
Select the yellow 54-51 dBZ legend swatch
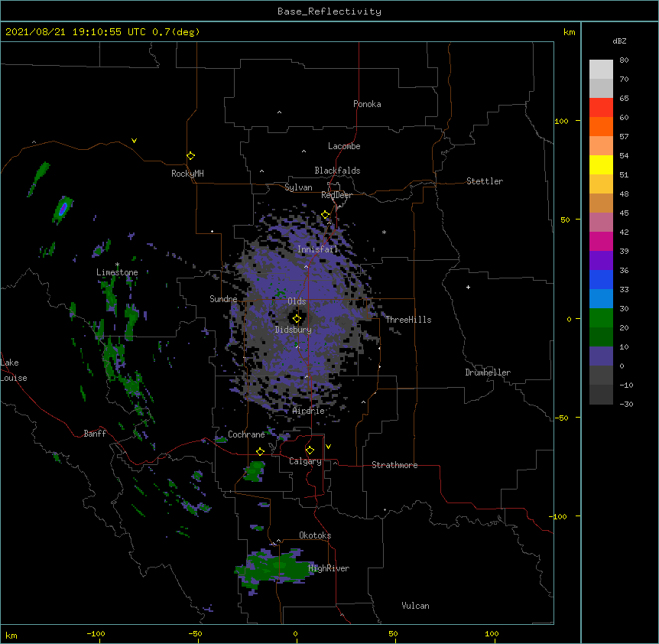pos(601,164)
